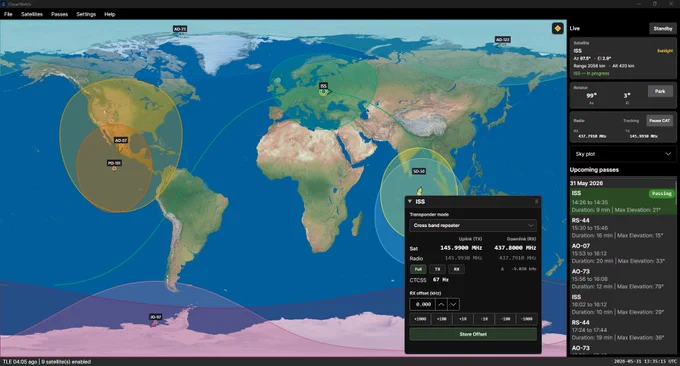Add +1000 to RX offset

pyautogui.click(x=420, y=319)
